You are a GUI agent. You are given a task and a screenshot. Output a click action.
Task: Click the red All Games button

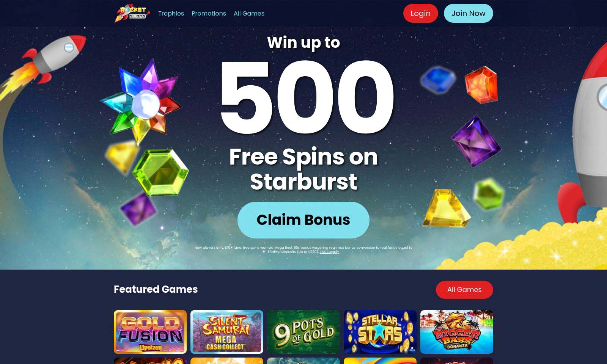464,290
